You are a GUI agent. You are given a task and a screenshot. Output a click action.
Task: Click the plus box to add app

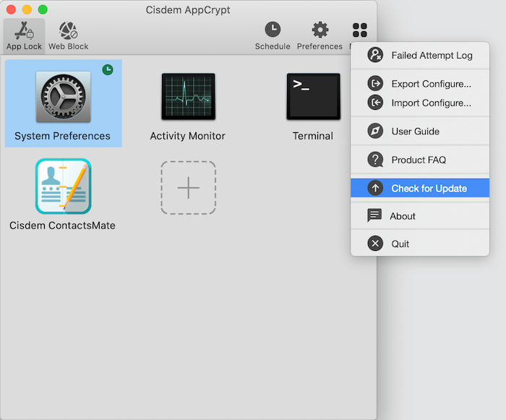(188, 188)
